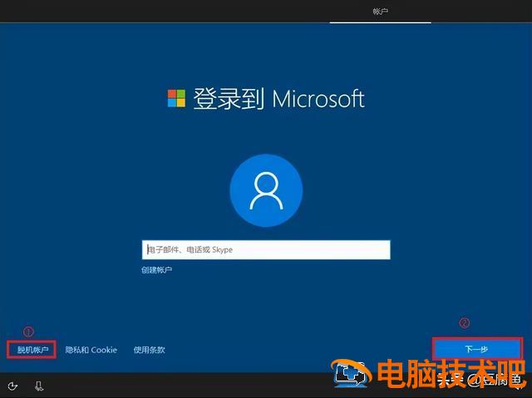Click the 下一步 button
Image resolution: width=532 pixels, height=398 pixels.
476,349
